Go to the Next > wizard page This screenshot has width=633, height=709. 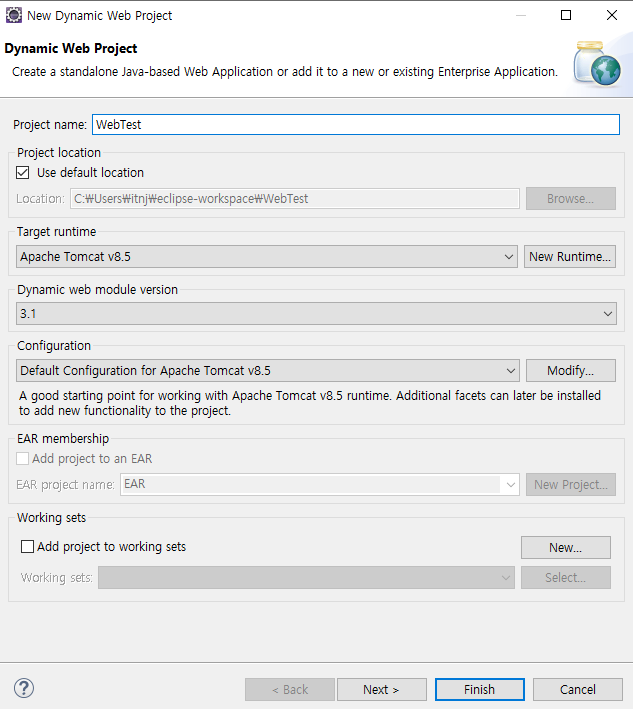pos(382,690)
